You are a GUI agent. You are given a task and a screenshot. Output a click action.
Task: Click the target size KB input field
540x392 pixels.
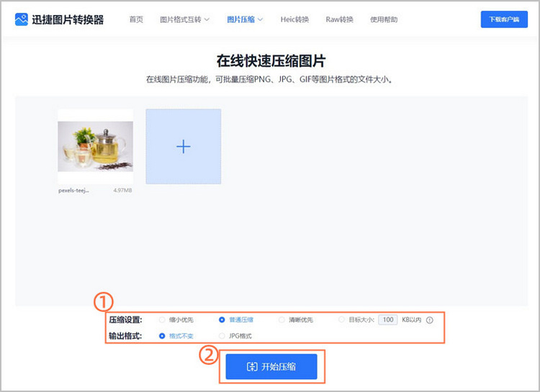point(388,320)
